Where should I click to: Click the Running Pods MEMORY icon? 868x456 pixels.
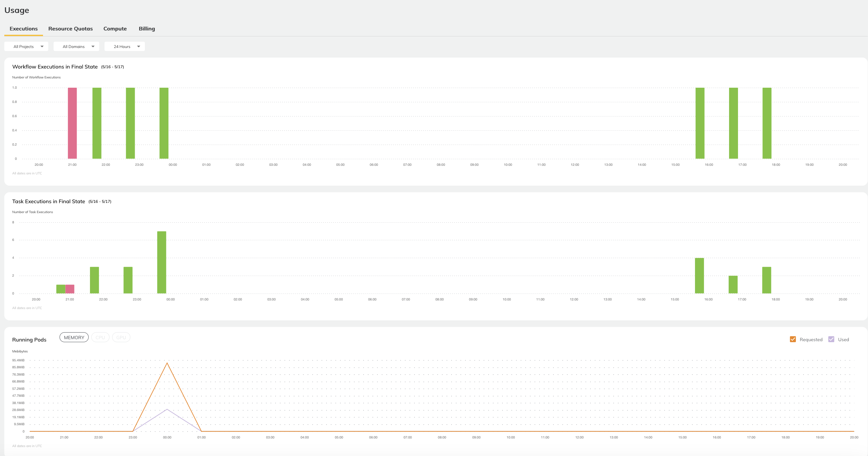(x=73, y=337)
